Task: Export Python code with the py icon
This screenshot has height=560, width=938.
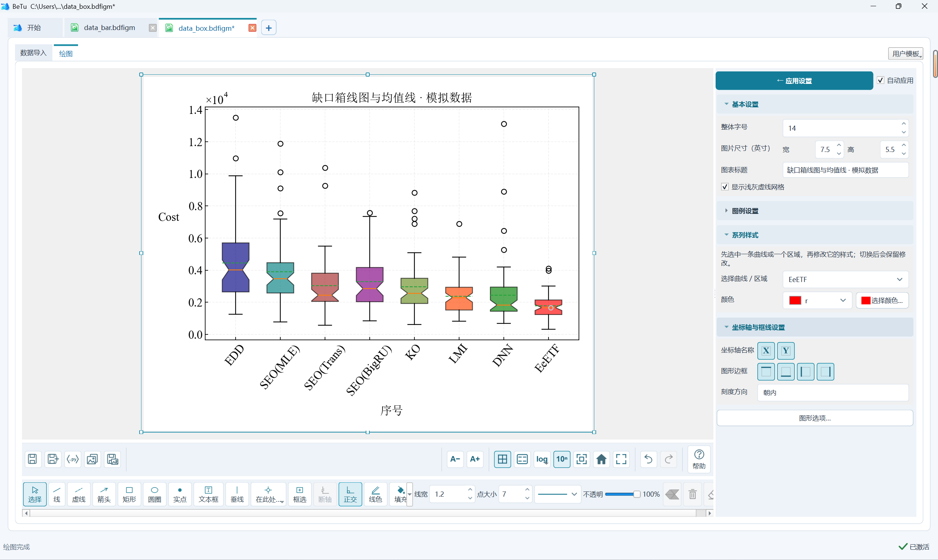Action: (x=73, y=459)
